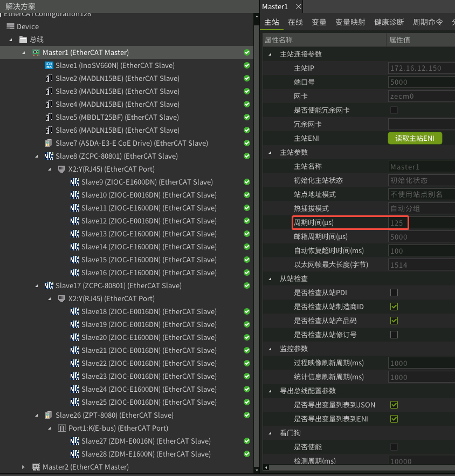
Task: Switch to the 在线 tab
Action: [295, 22]
